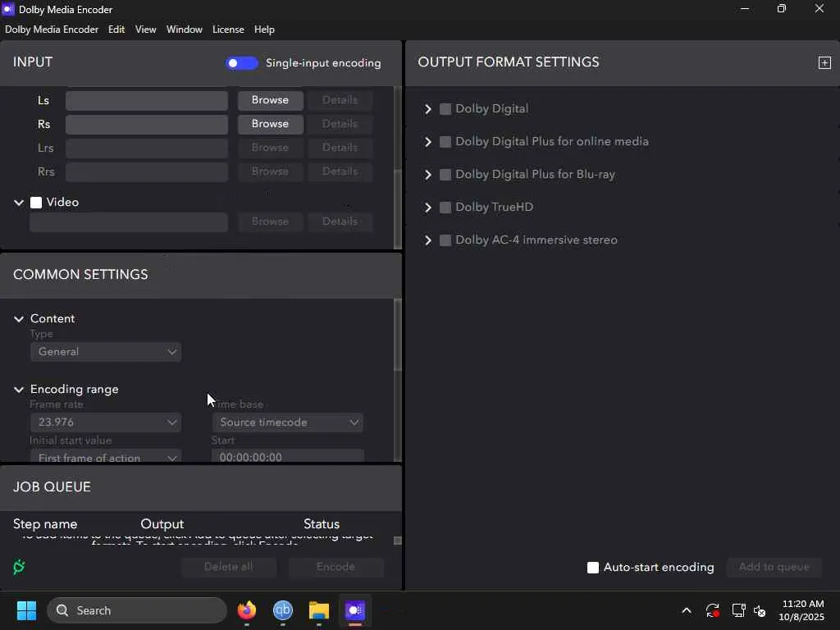Open the Dolby Media Encoder menu
Viewport: 840px width, 630px height.
(52, 30)
